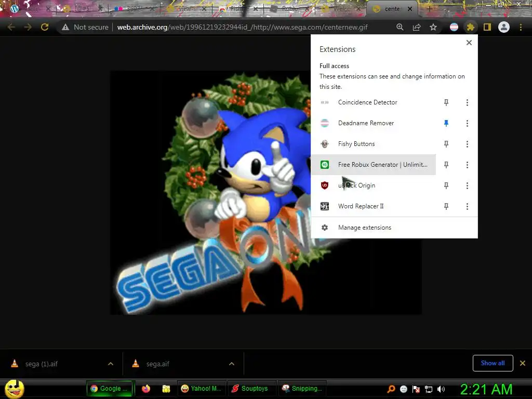View the Not secure site information

(x=85, y=27)
